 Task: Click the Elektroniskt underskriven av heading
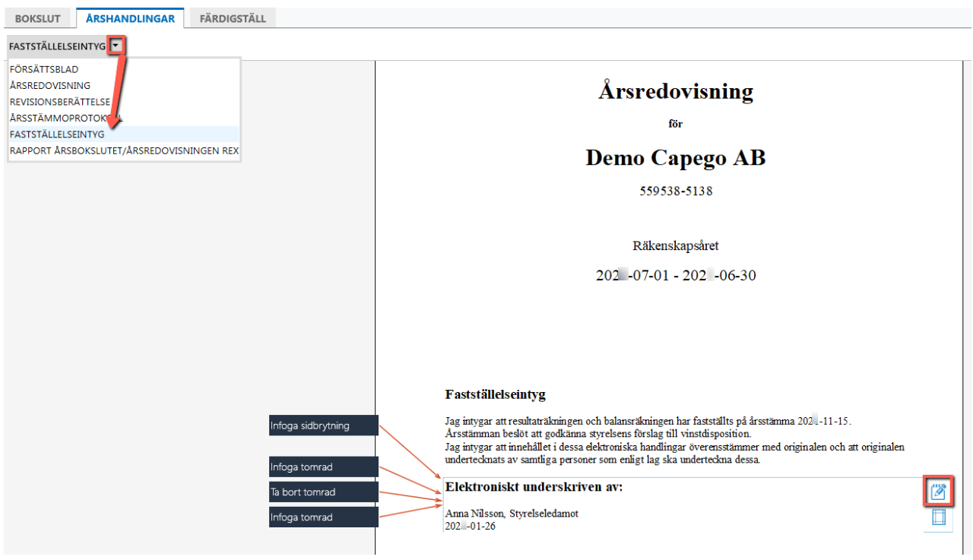tap(534, 486)
